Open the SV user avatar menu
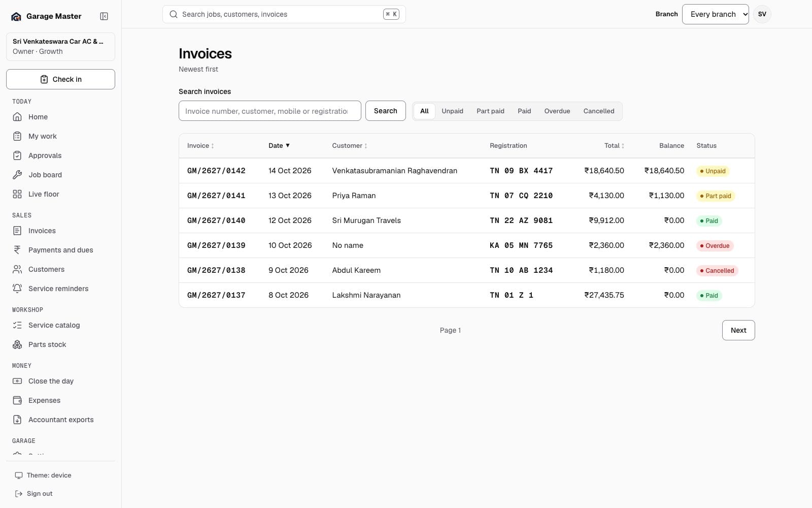 (x=762, y=14)
